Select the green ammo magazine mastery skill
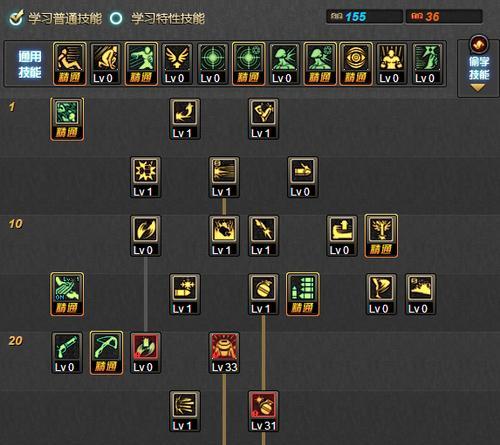The image size is (500, 445). click(303, 294)
